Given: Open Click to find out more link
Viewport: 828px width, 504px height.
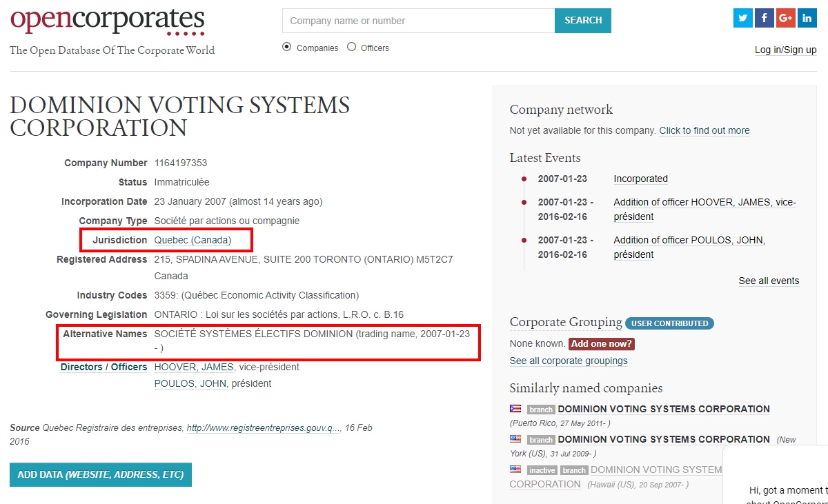Looking at the screenshot, I should pos(704,130).
